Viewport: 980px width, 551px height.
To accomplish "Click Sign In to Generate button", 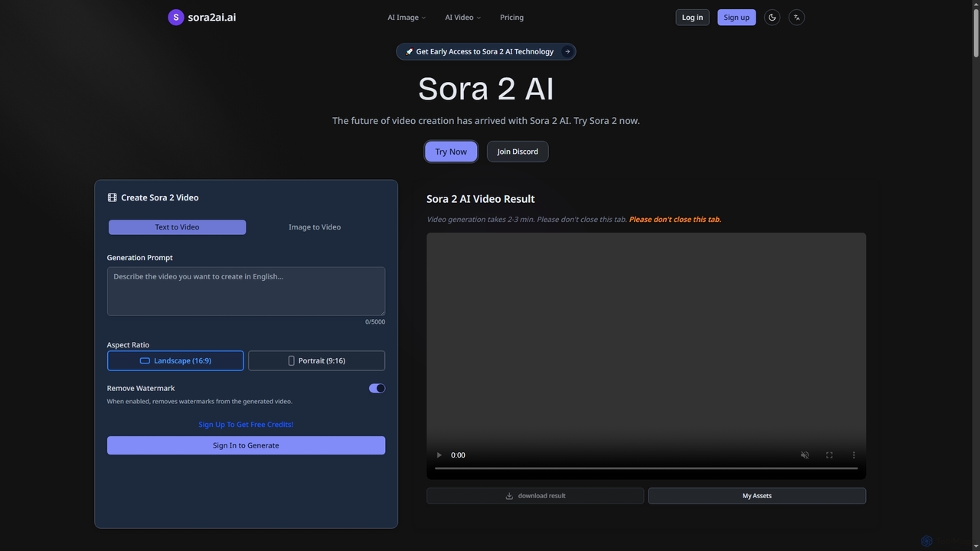I will (x=246, y=445).
